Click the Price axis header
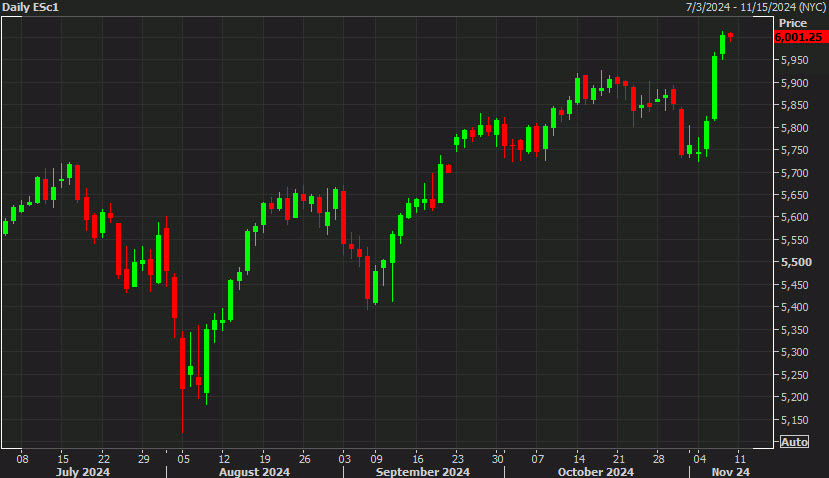This screenshot has height=478, width=829. pyautogui.click(x=792, y=22)
